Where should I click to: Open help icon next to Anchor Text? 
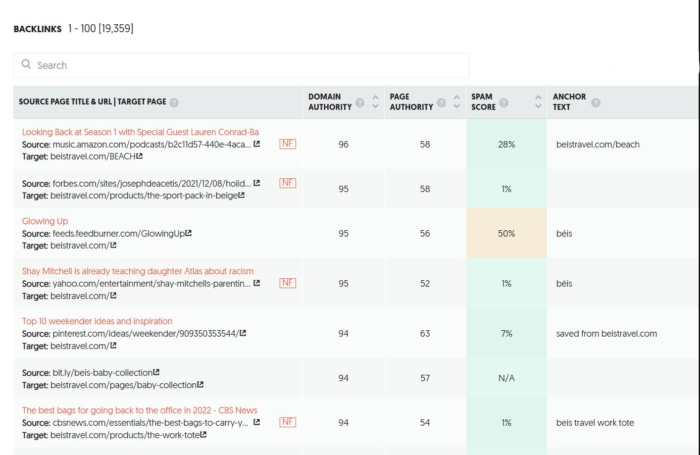pos(596,103)
